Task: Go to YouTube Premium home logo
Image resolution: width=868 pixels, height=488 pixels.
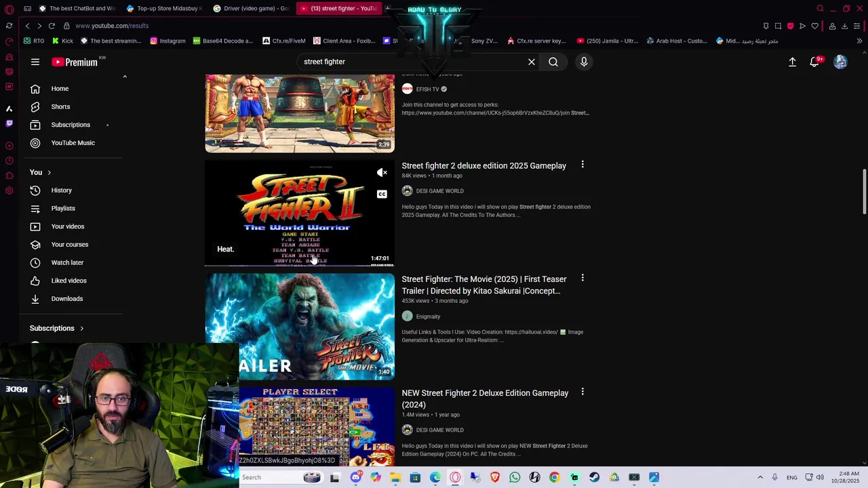Action: pos(75,62)
